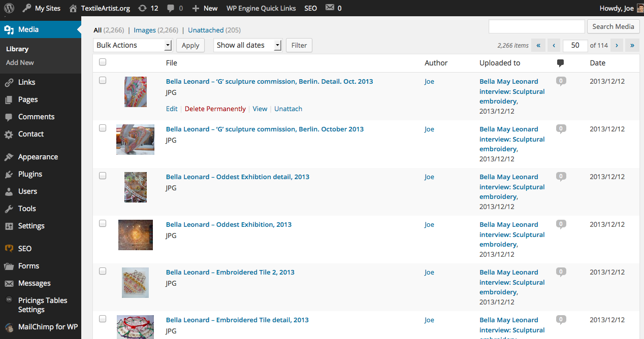Click the Links chain icon
This screenshot has width=644, height=339.
pyautogui.click(x=9, y=82)
